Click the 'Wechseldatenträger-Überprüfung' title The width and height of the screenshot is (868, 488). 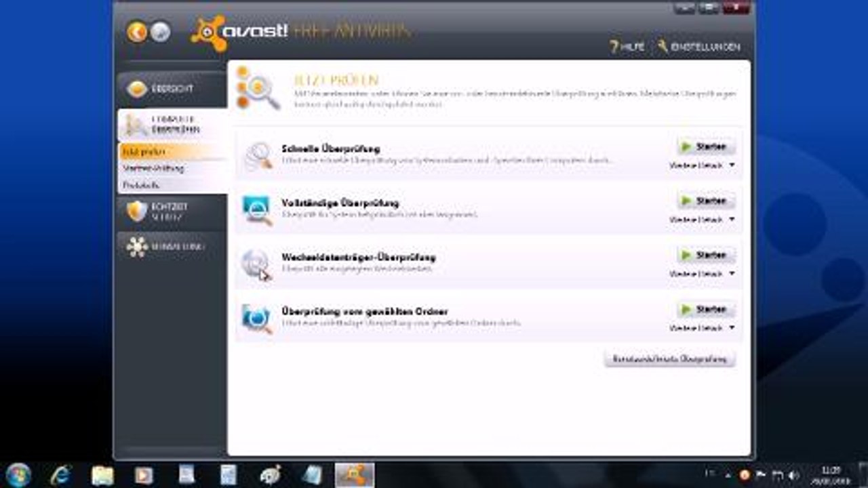[359, 257]
